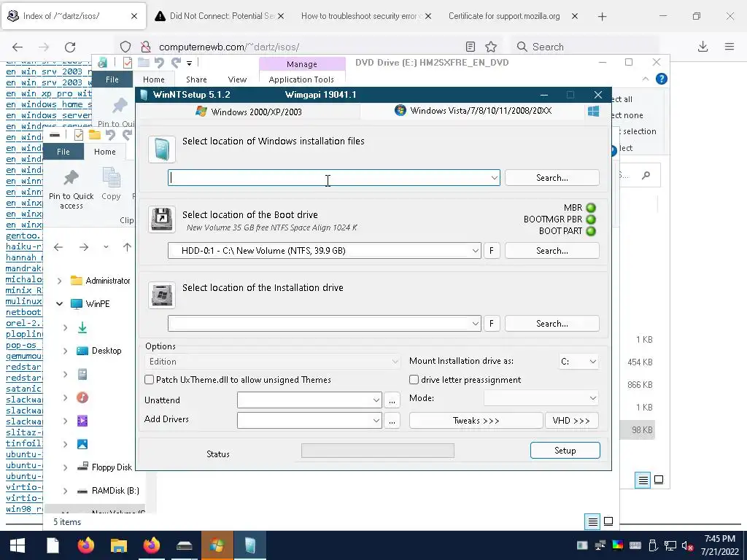
Task: Click Search button for Boot drive
Action: 551,251
